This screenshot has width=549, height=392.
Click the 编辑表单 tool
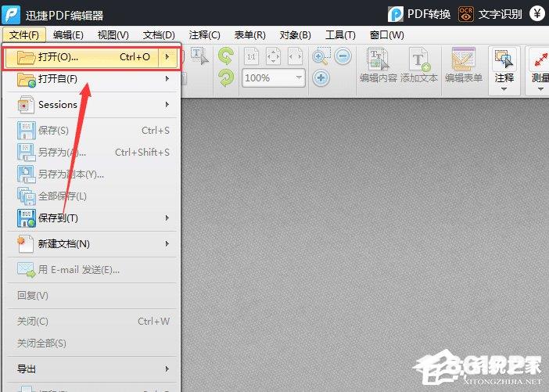(x=464, y=66)
